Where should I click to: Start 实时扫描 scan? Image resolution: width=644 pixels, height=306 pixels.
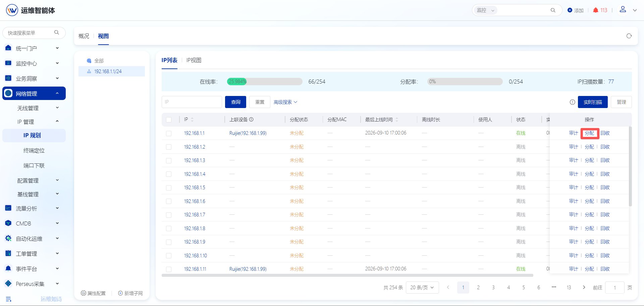[593, 102]
